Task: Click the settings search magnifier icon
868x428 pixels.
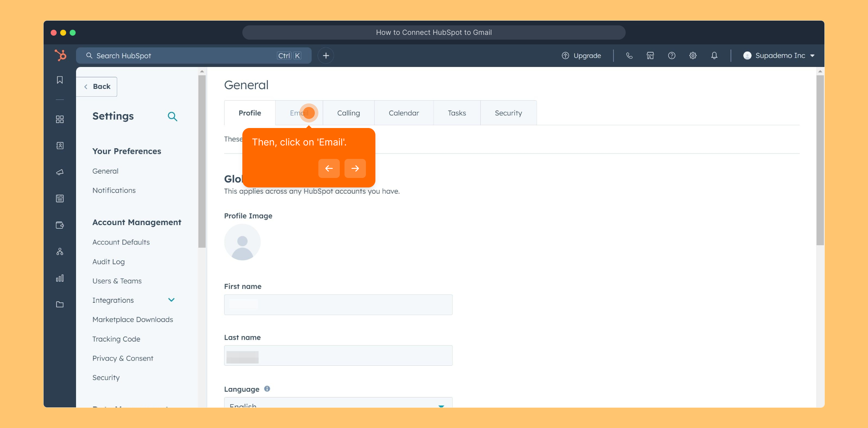Action: point(172,117)
